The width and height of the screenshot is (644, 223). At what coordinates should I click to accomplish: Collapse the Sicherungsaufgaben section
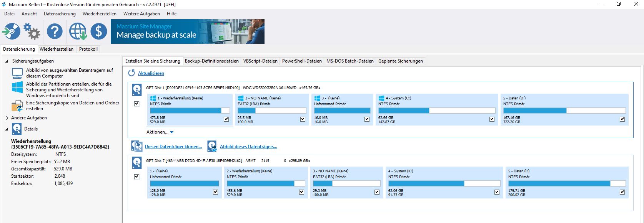coord(7,61)
